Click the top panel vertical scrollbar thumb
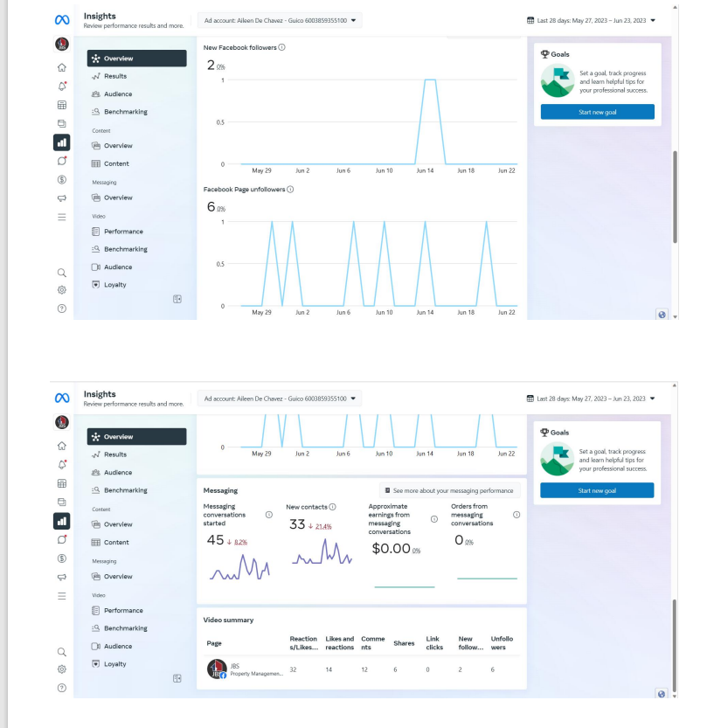 coord(675,197)
